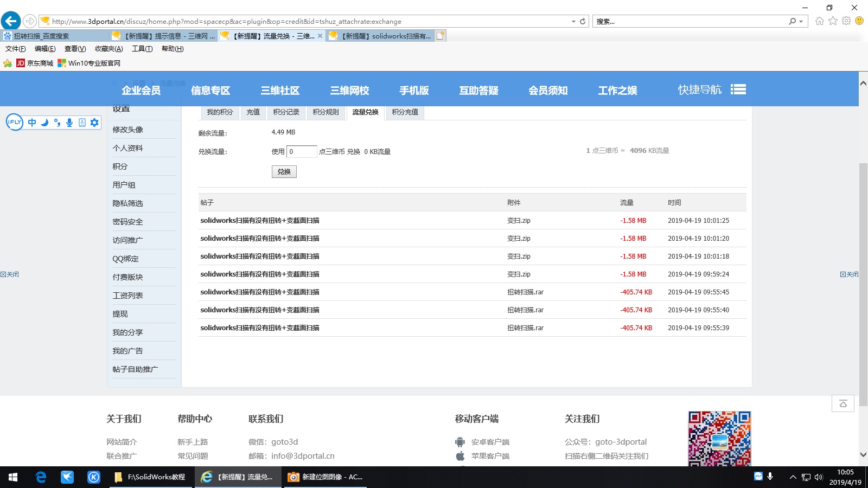Open 工资列表 in the settings sidebar
This screenshot has height=488, width=868.
(x=128, y=296)
